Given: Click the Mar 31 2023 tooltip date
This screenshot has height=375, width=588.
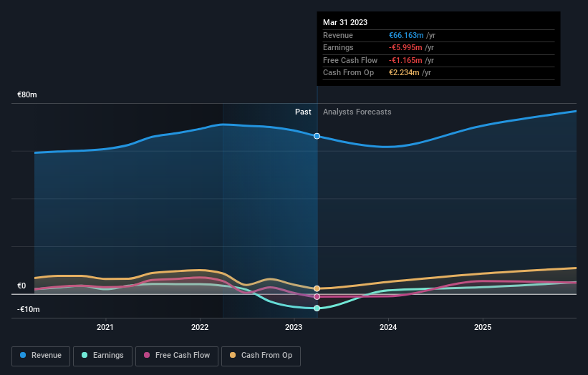Looking at the screenshot, I should pyautogui.click(x=345, y=22).
